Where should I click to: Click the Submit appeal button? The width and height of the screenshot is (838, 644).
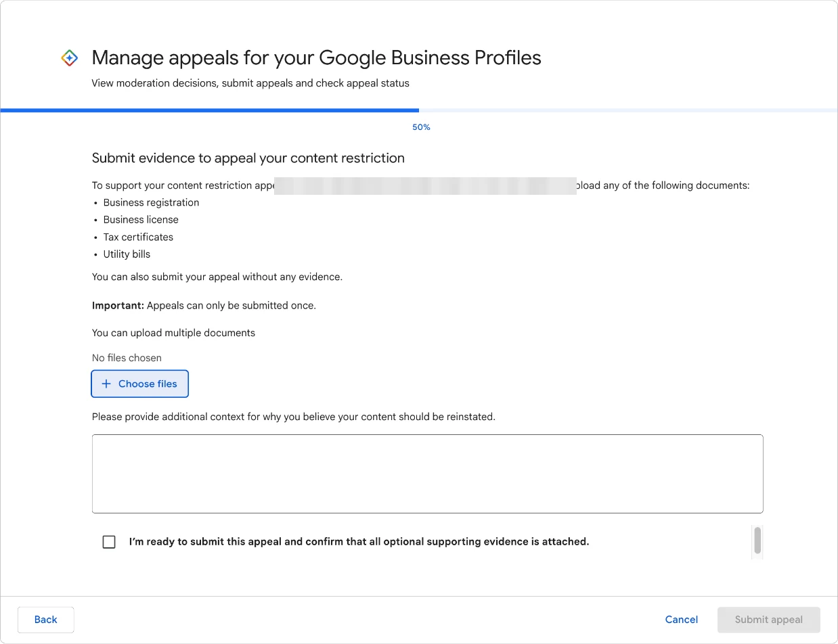coord(769,620)
